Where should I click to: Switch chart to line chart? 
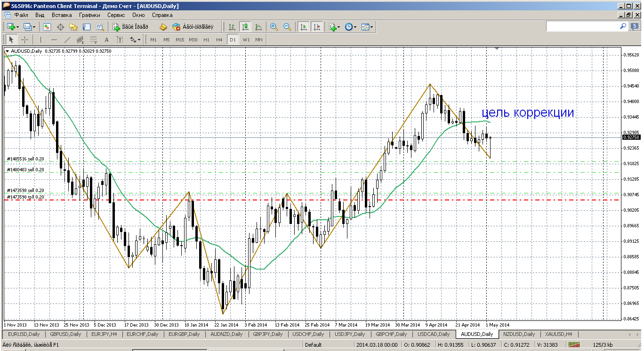click(258, 27)
